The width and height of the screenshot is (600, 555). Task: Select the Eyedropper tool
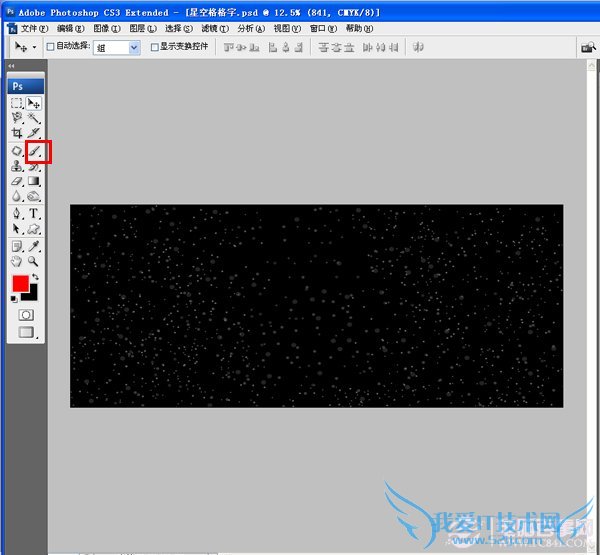tap(34, 246)
